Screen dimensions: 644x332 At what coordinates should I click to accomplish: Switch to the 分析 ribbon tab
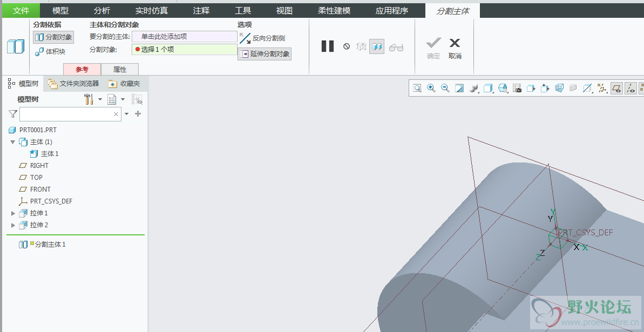tap(102, 11)
